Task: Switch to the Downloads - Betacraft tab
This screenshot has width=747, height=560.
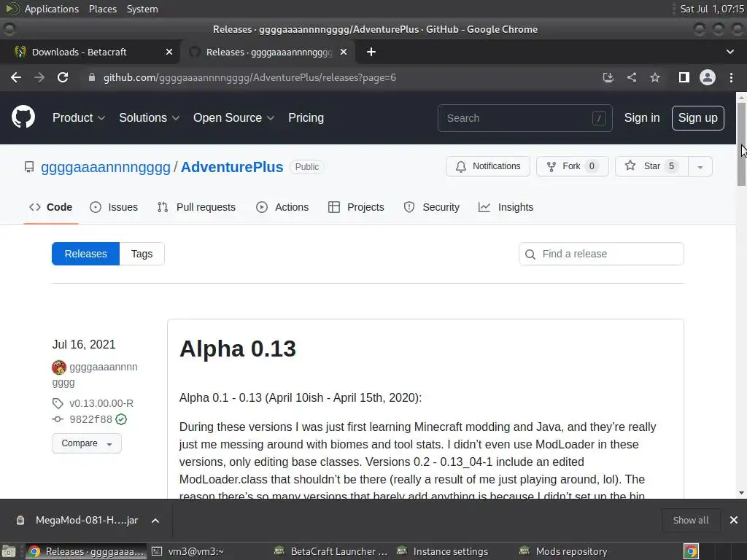Action: 90,52
